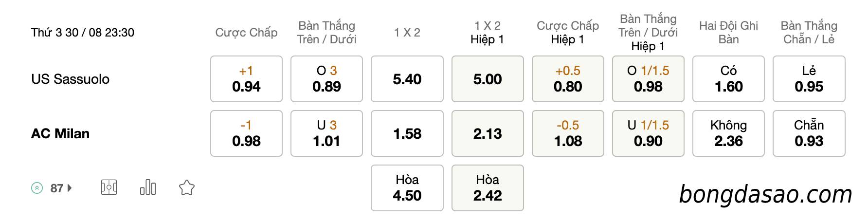This screenshot has height=222, width=868.
Task: Select first-half draw Hòa 2.42
Action: click(x=488, y=188)
